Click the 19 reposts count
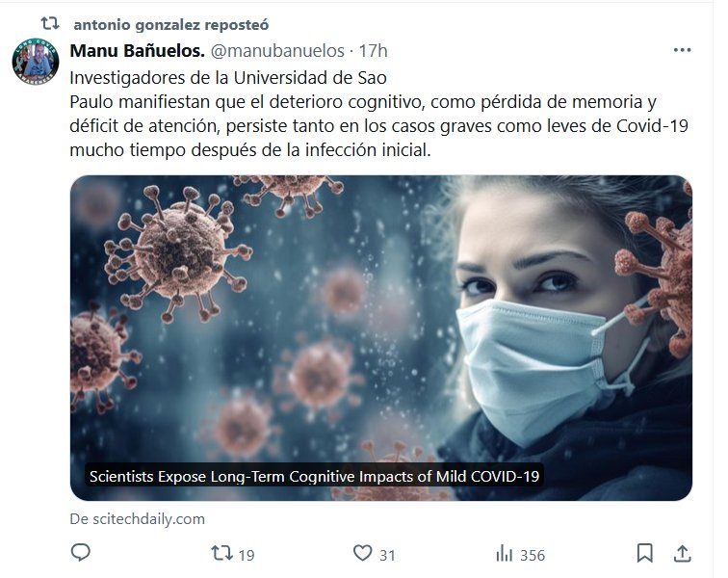The height and width of the screenshot is (578, 728). coord(247,555)
